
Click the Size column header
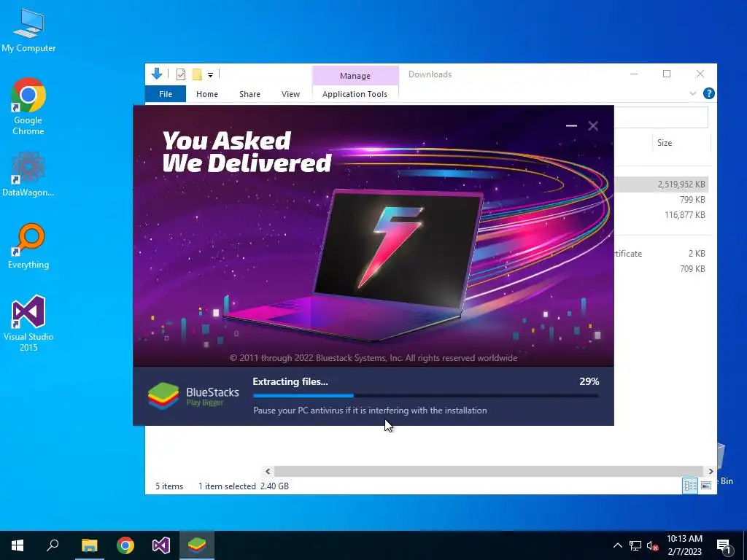[x=665, y=143]
